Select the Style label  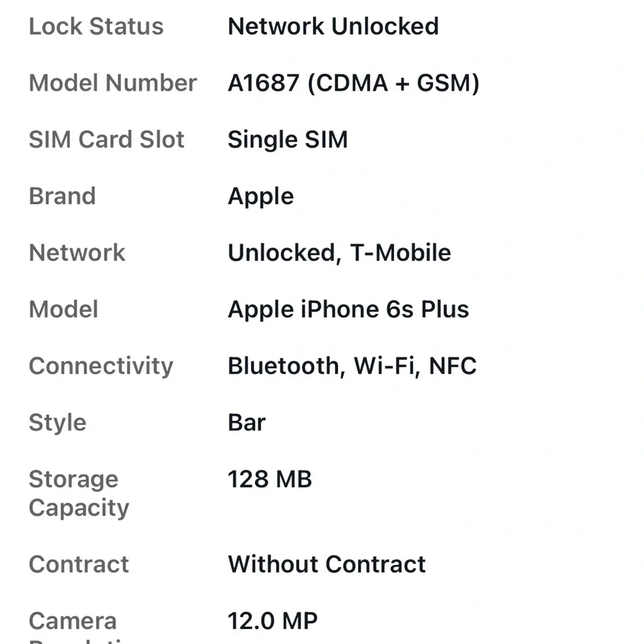[57, 424]
